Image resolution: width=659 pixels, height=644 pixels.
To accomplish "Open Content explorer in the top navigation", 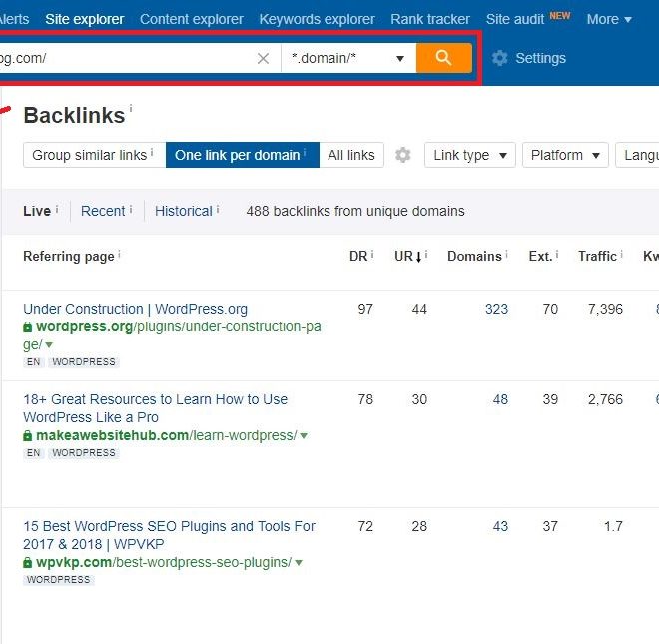I will [x=192, y=19].
